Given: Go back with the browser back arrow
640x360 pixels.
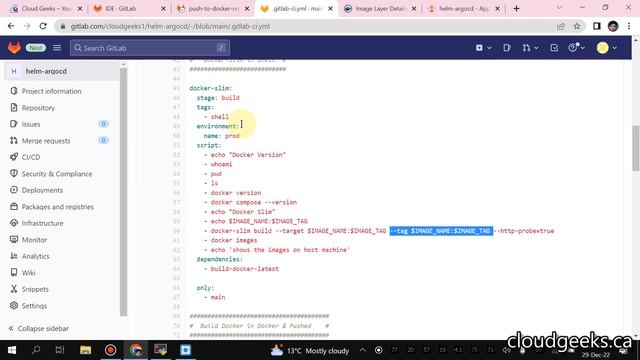Looking at the screenshot, I should [11, 26].
